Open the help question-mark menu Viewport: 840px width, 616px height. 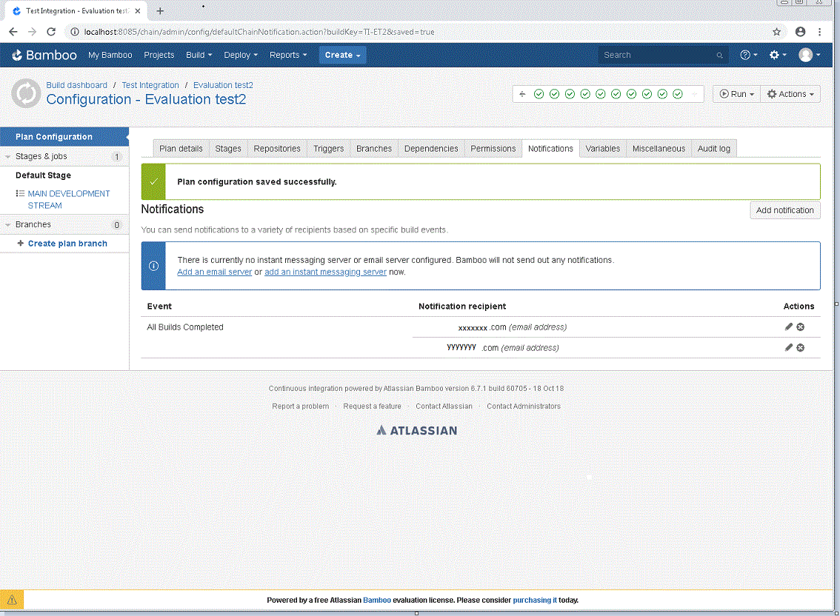748,56
